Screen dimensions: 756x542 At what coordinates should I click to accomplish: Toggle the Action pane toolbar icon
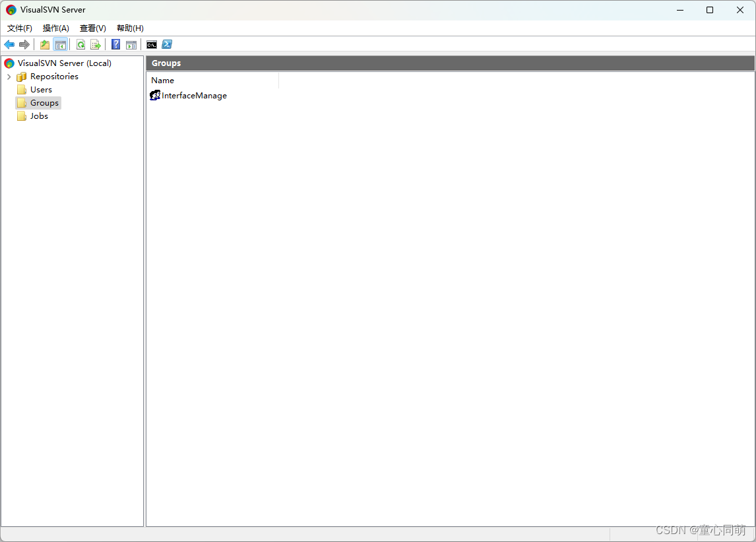click(131, 45)
